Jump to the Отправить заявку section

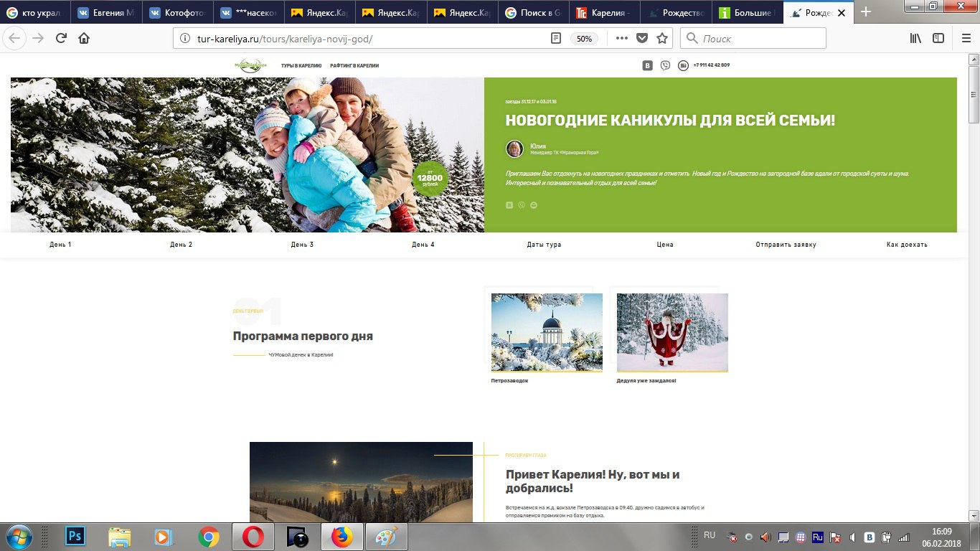coord(786,245)
